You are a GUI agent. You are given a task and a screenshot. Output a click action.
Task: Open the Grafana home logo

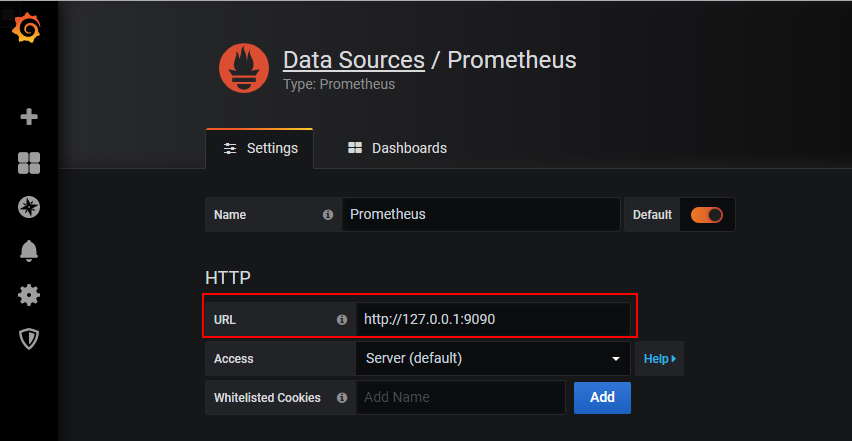pos(26,28)
